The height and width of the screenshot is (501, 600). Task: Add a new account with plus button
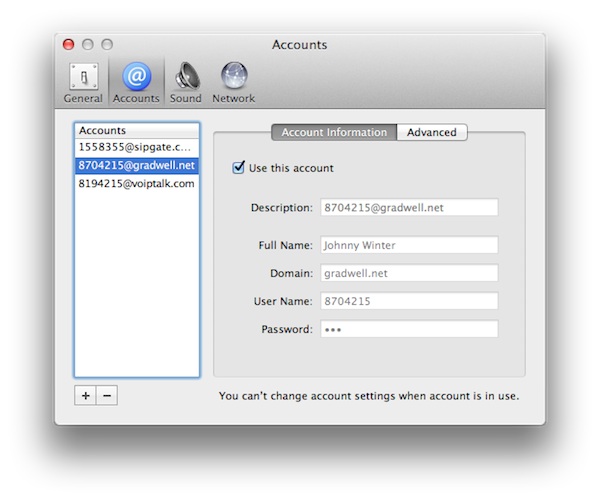(x=85, y=395)
